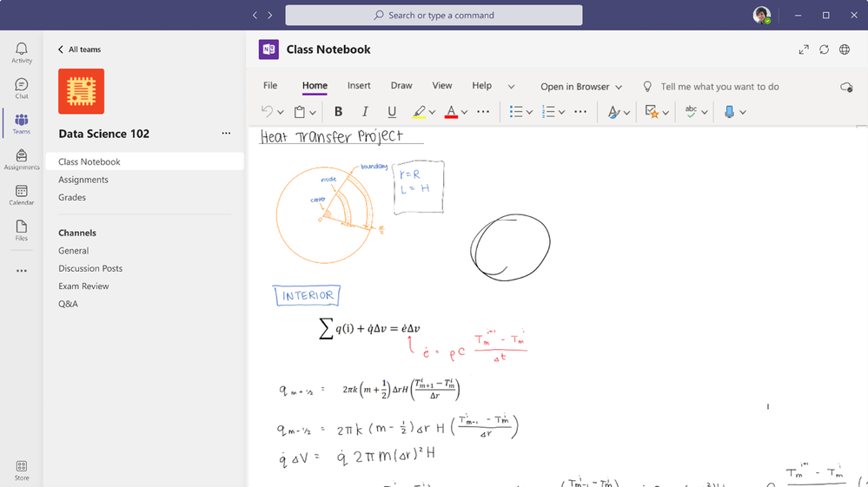The width and height of the screenshot is (868, 487).
Task: Click the Paste clipboard icon
Action: coord(300,112)
